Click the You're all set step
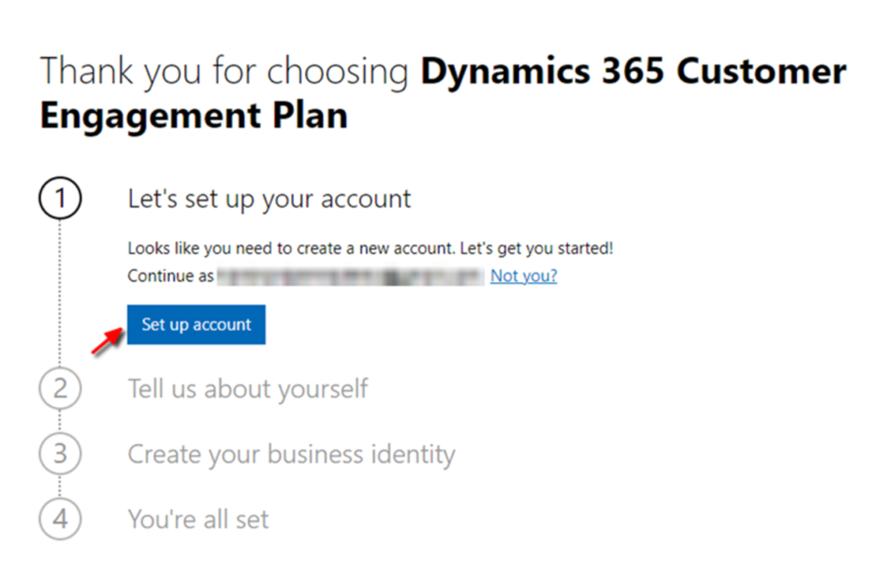 pyautogui.click(x=198, y=520)
